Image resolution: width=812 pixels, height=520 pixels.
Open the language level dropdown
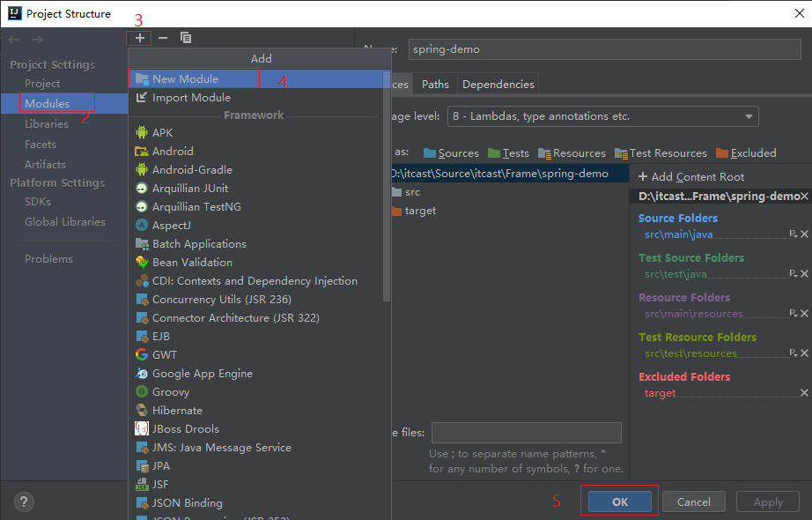point(602,116)
